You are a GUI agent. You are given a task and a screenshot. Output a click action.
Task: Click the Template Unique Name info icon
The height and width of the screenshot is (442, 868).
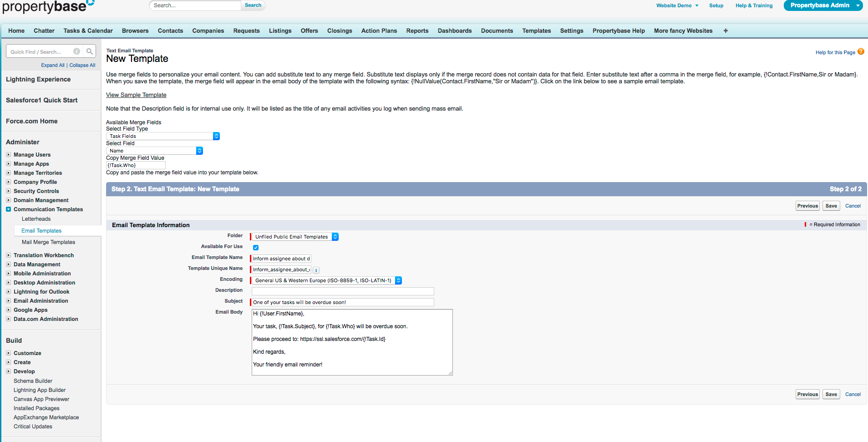point(316,270)
